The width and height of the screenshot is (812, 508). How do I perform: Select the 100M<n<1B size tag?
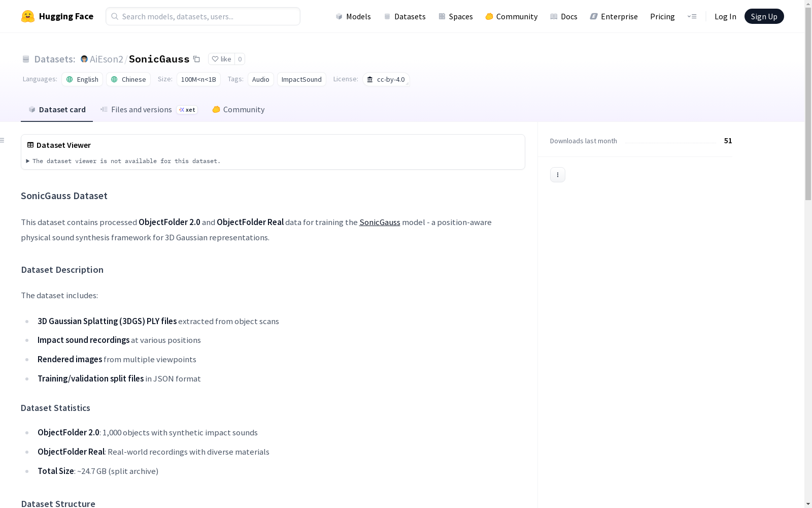198,79
